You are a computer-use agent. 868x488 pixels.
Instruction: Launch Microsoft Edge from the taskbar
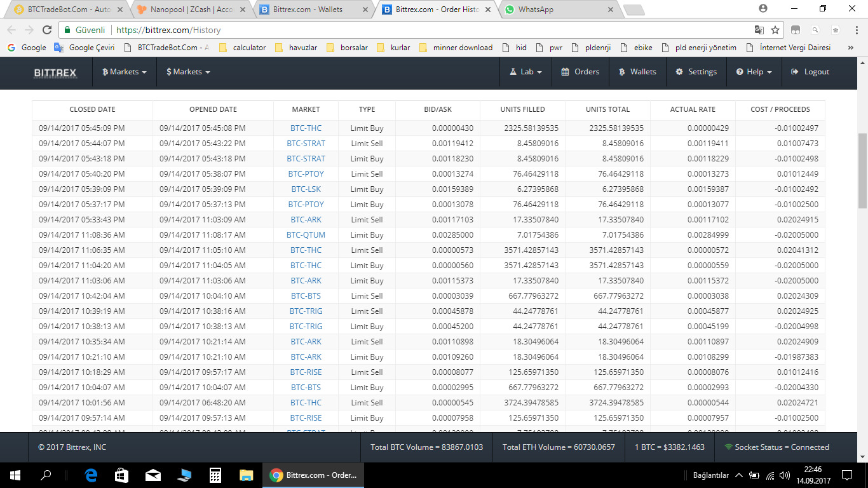(x=91, y=475)
